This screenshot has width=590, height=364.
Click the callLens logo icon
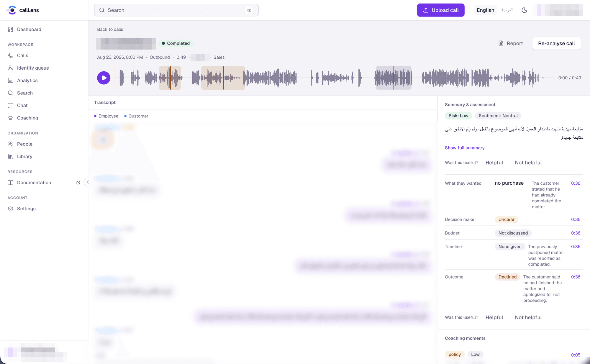[x=11, y=10]
